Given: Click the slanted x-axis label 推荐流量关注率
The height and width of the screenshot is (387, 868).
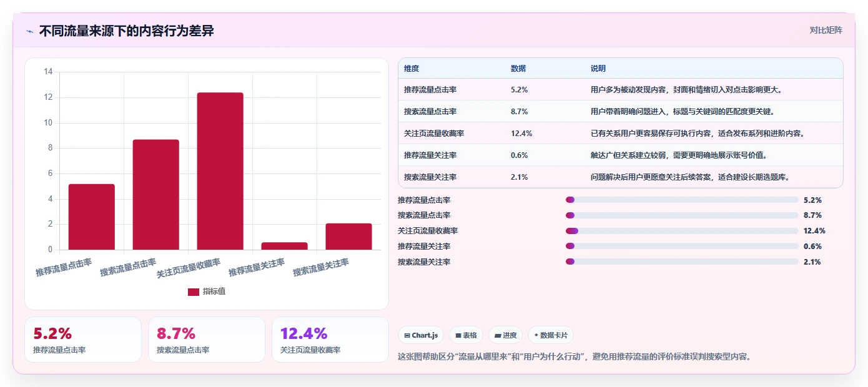Looking at the screenshot, I should pyautogui.click(x=257, y=268).
